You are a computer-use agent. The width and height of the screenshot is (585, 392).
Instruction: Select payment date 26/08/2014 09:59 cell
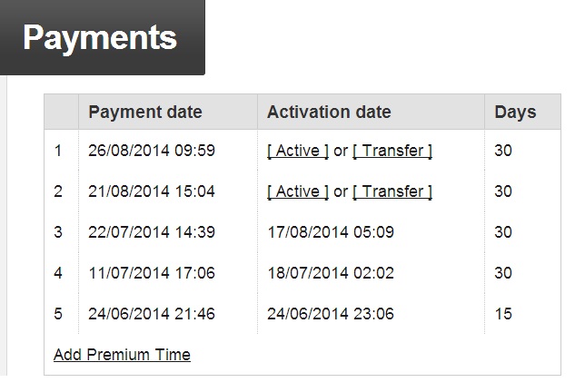coord(152,151)
